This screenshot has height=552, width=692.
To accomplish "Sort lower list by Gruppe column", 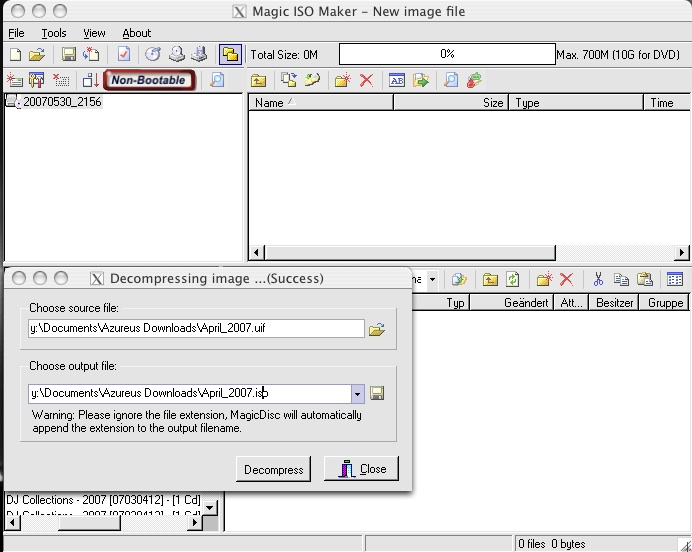I will 665,303.
